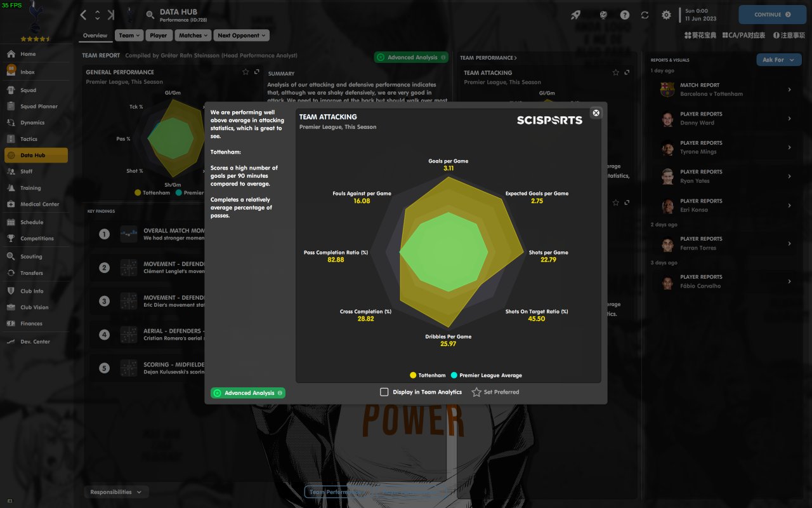Screen dimensions: 812x508
Task: Open the 葵花宝典 toolbar link
Action: click(700, 36)
